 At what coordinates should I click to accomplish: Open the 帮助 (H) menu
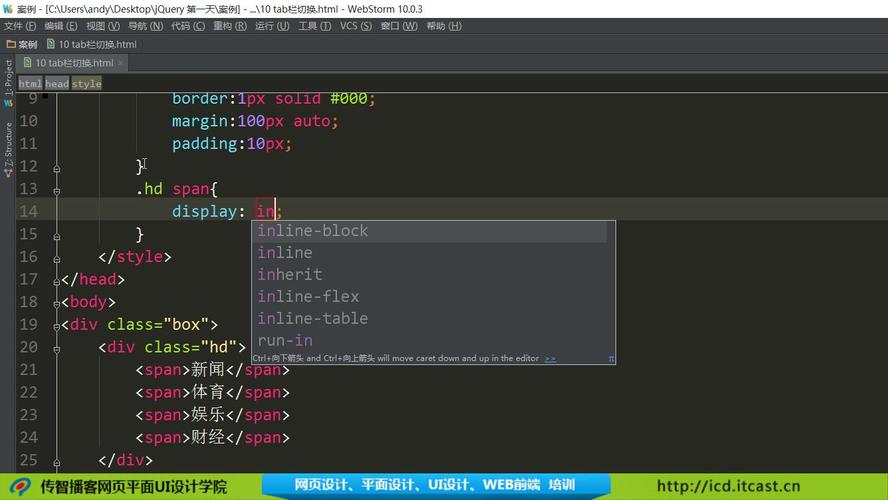(443, 26)
